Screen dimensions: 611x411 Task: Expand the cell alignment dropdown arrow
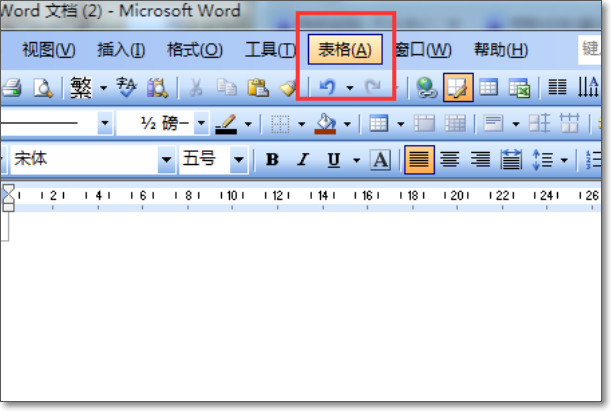516,124
